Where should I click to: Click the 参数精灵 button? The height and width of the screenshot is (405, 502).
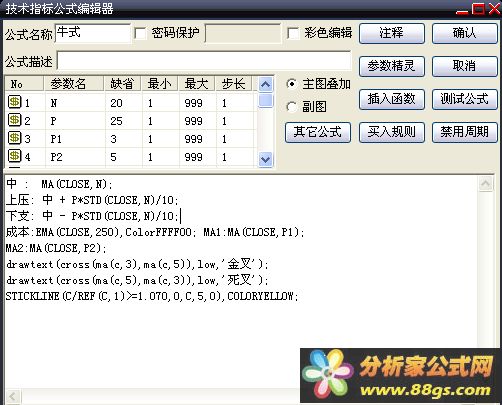tap(392, 66)
